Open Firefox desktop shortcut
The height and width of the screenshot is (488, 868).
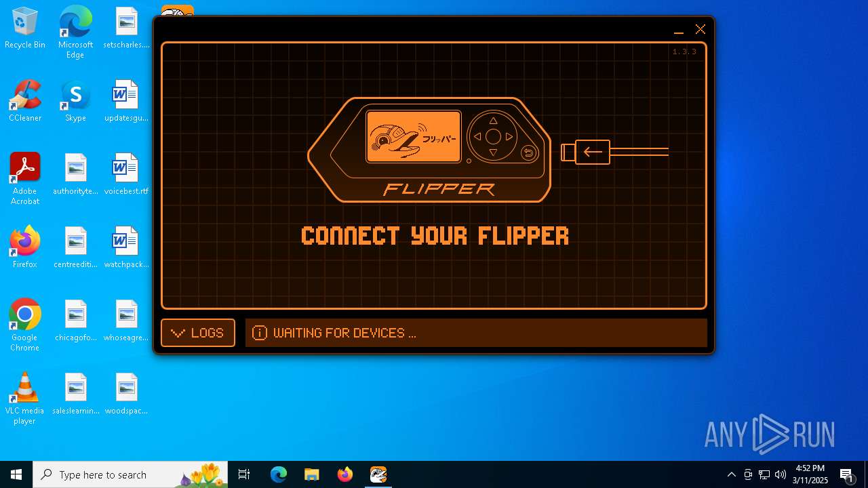[25, 248]
